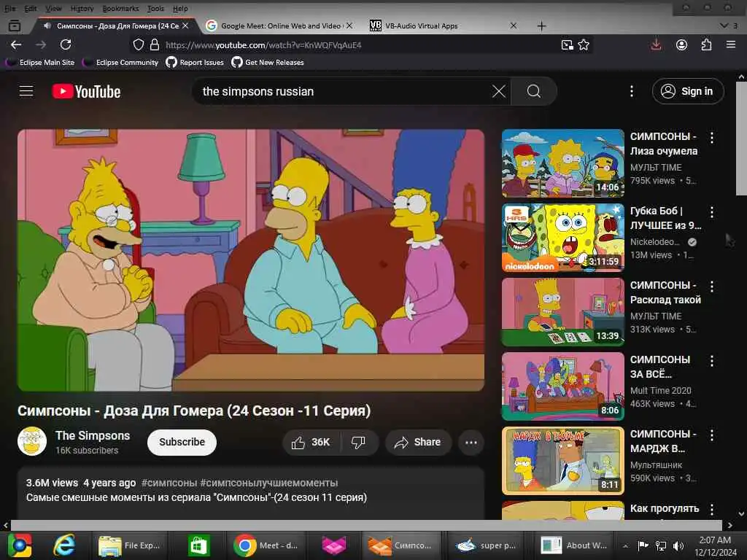Viewport: 747px width, 560px height.
Task: Open the Tools menu
Action: pyautogui.click(x=155, y=9)
